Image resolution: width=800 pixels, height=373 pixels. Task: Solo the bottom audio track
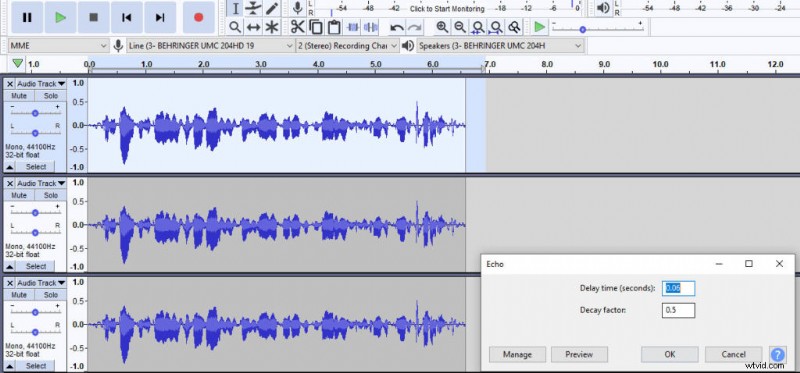pyautogui.click(x=51, y=295)
